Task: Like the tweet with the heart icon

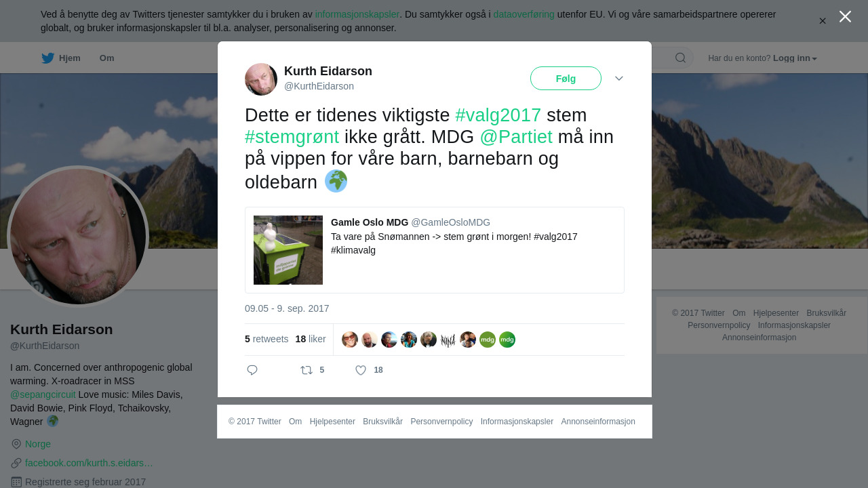Action: tap(361, 370)
